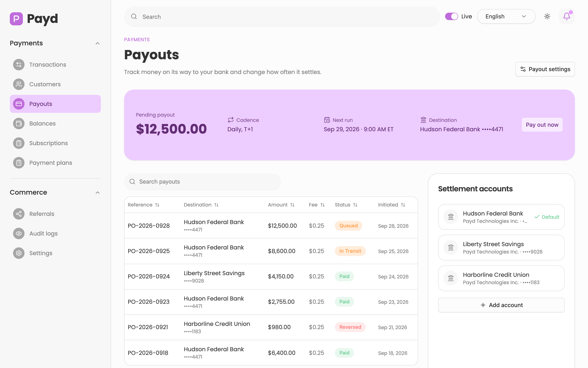
Task: Sort table by Reference column
Action: click(x=144, y=205)
